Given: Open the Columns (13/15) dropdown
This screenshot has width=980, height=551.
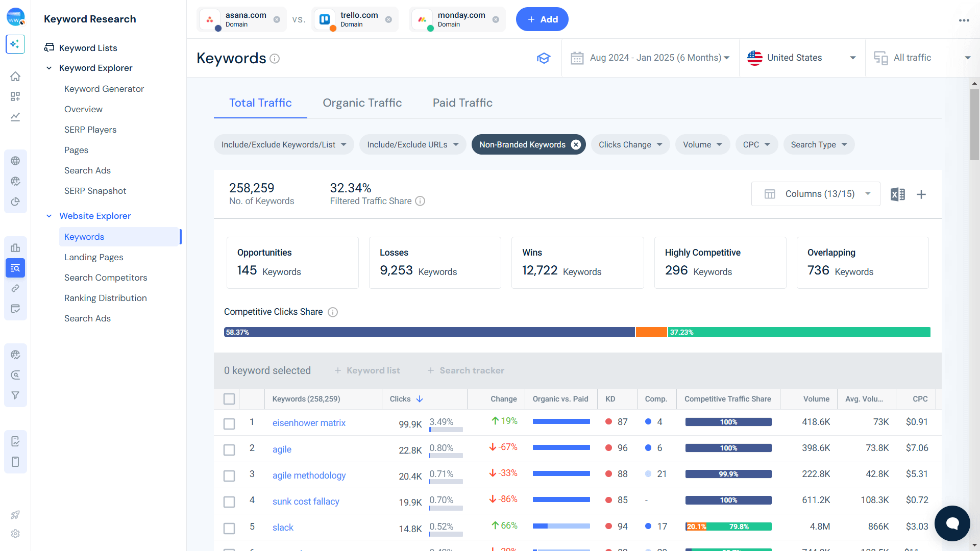Looking at the screenshot, I should [x=815, y=194].
